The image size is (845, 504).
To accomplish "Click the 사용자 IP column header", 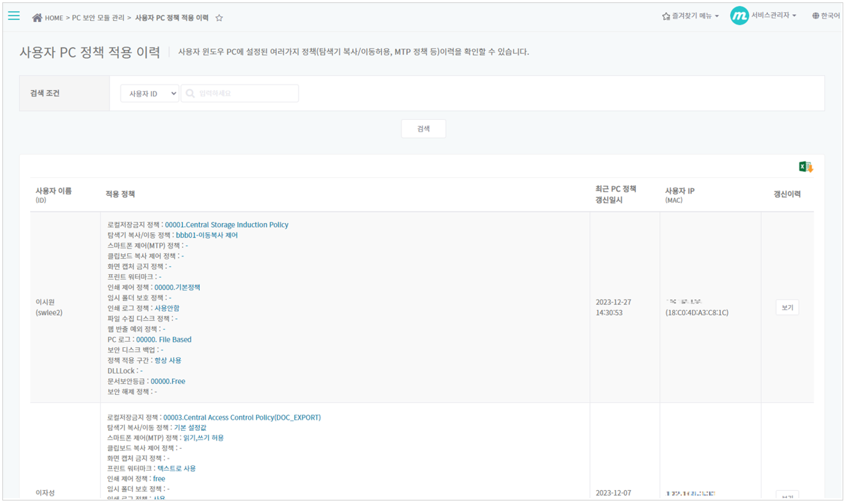I will coord(680,191).
